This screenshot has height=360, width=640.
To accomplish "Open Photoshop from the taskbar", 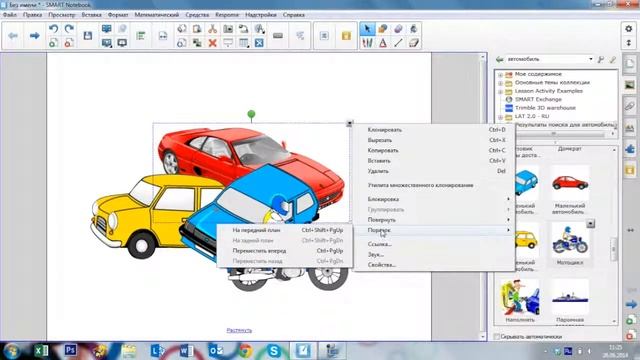I will (70, 351).
